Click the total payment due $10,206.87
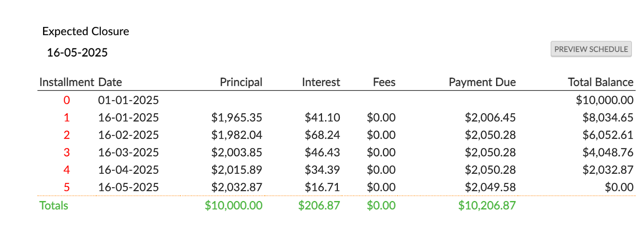Screen dimensions: 644x237 point(487,206)
